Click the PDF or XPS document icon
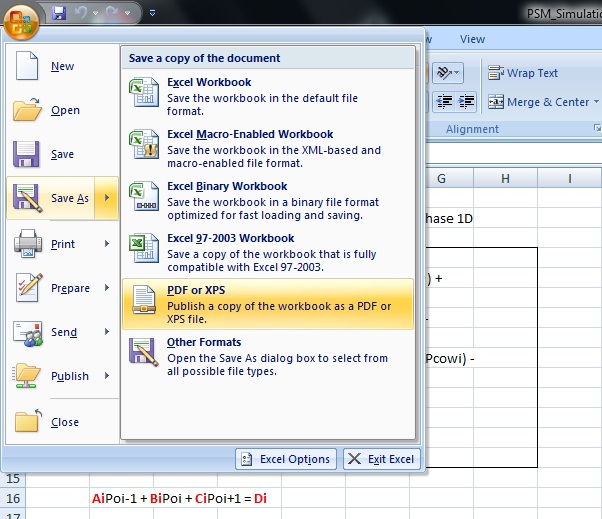This screenshot has height=519, width=602. pos(144,300)
